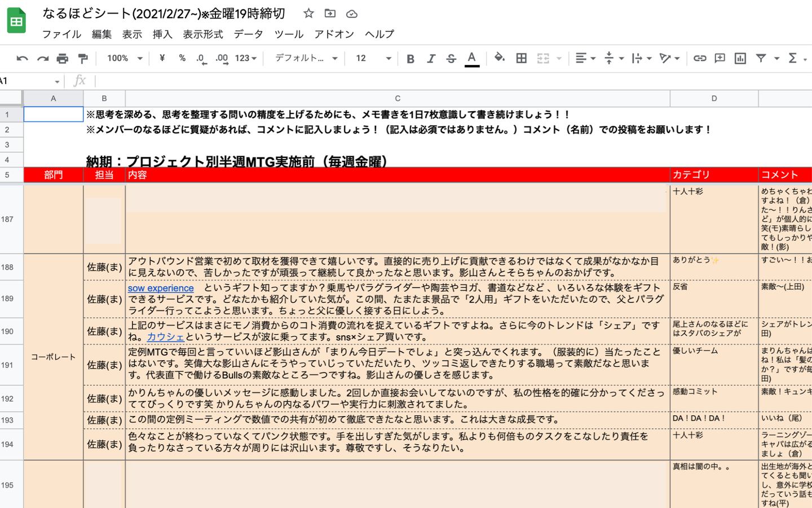Open the text color picker

[x=472, y=58]
